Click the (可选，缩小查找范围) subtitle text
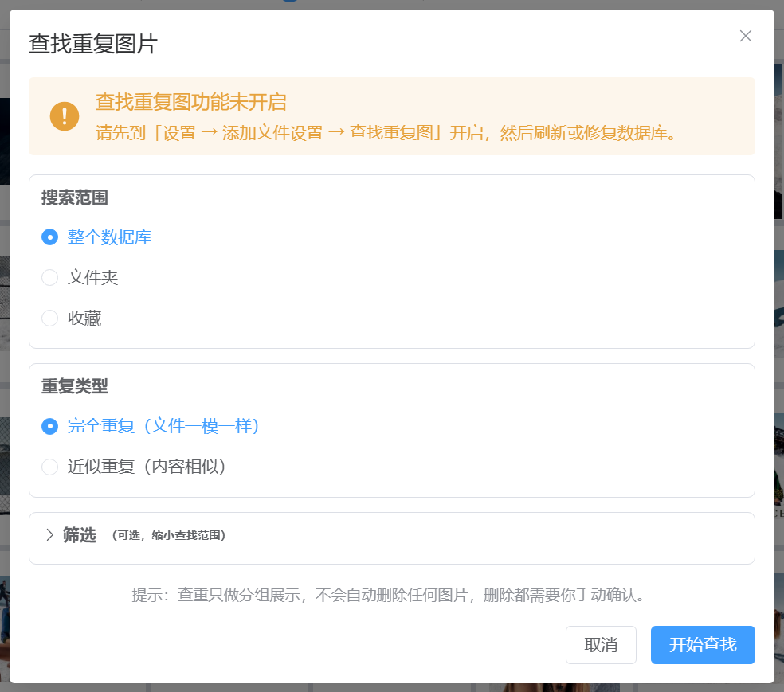 [x=168, y=535]
